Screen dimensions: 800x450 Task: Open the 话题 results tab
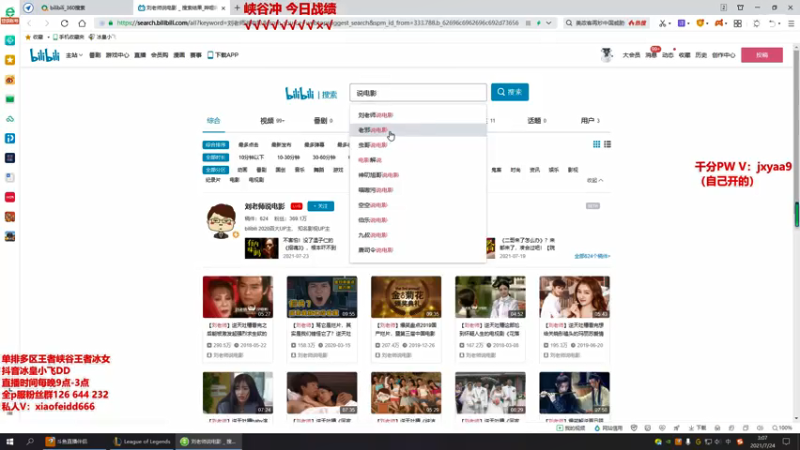tap(537, 121)
